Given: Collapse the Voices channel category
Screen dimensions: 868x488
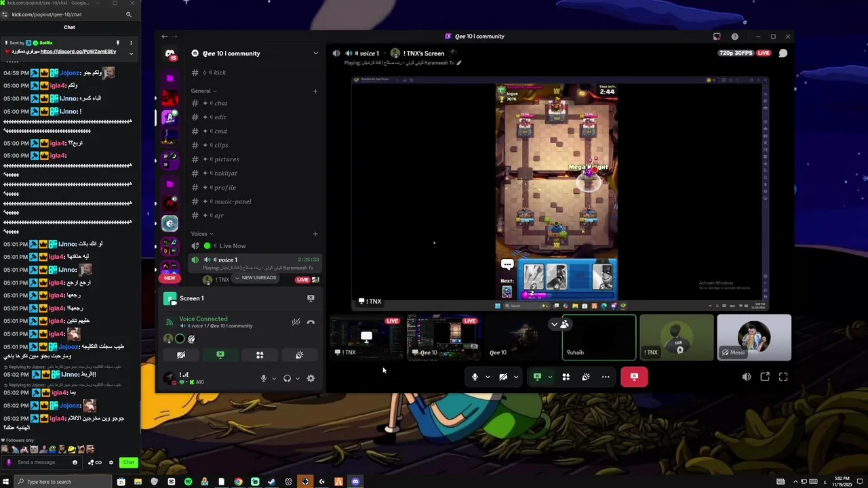Looking at the screenshot, I should [202, 234].
